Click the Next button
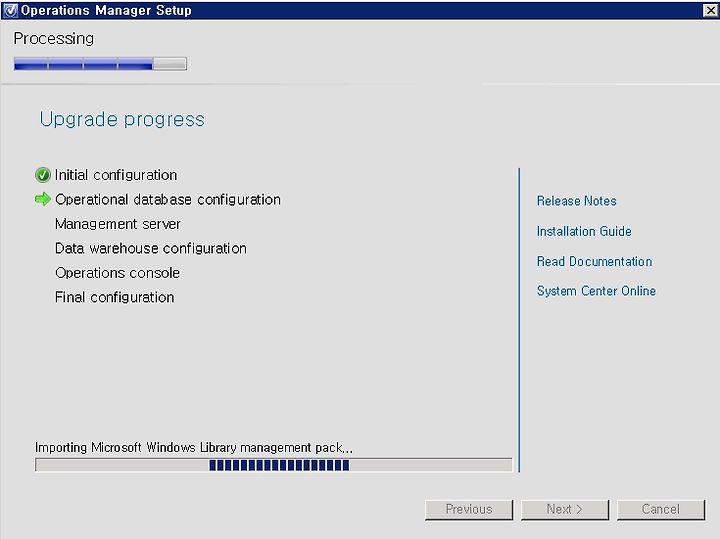The width and height of the screenshot is (720, 539). click(565, 510)
